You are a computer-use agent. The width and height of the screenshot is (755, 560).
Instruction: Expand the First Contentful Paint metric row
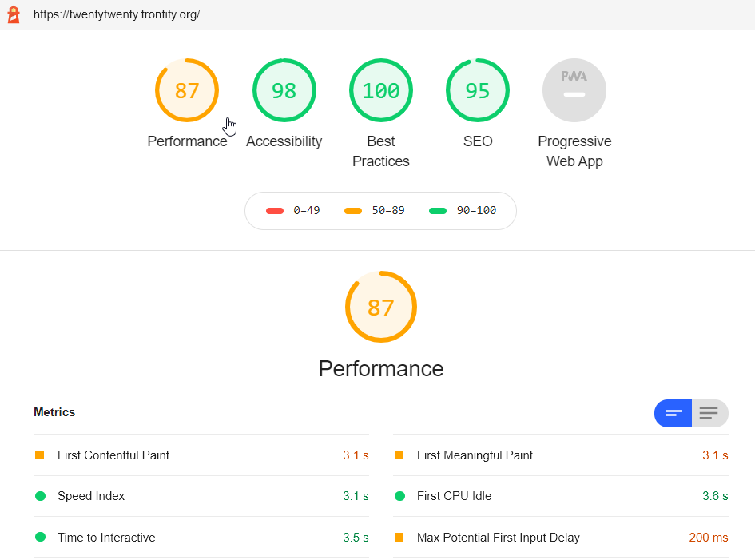(113, 455)
